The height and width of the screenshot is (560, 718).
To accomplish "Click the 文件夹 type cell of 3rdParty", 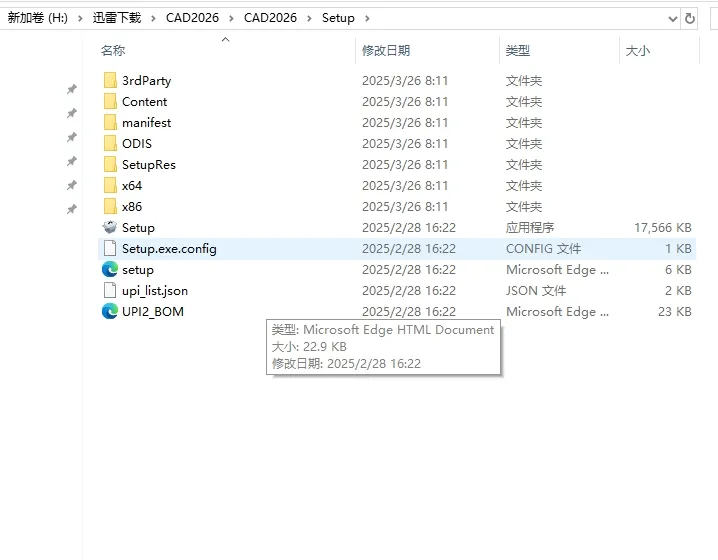I will click(x=524, y=81).
